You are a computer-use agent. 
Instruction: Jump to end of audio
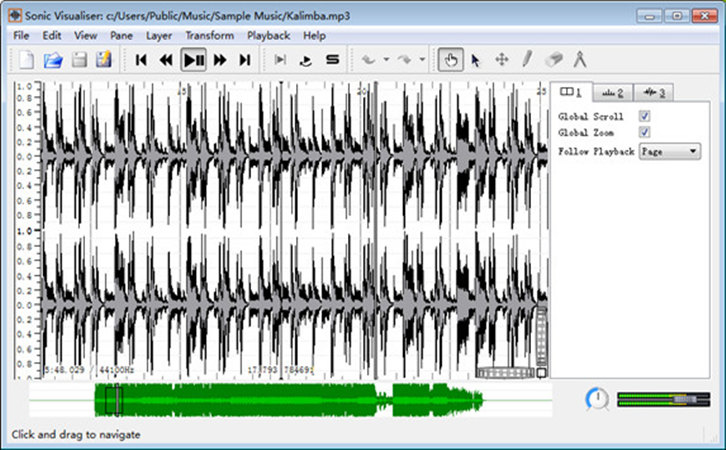[245, 60]
